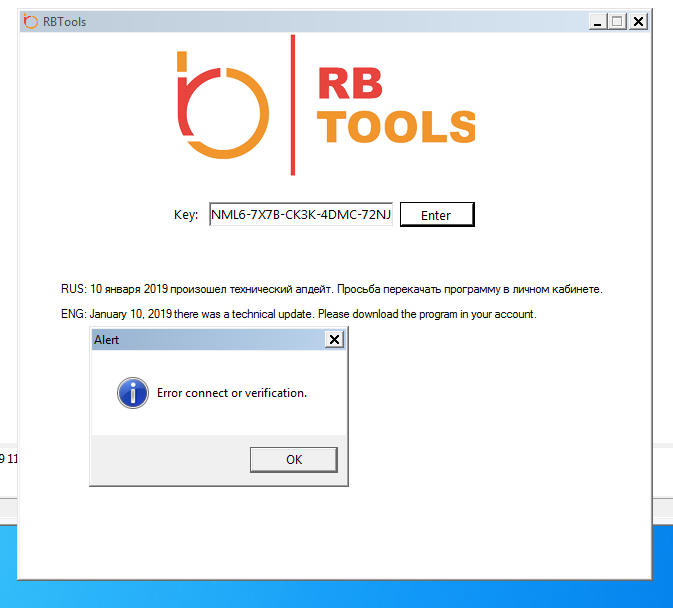This screenshot has width=673, height=608.
Task: Maximize the RBTools window
Action: pyautogui.click(x=617, y=21)
